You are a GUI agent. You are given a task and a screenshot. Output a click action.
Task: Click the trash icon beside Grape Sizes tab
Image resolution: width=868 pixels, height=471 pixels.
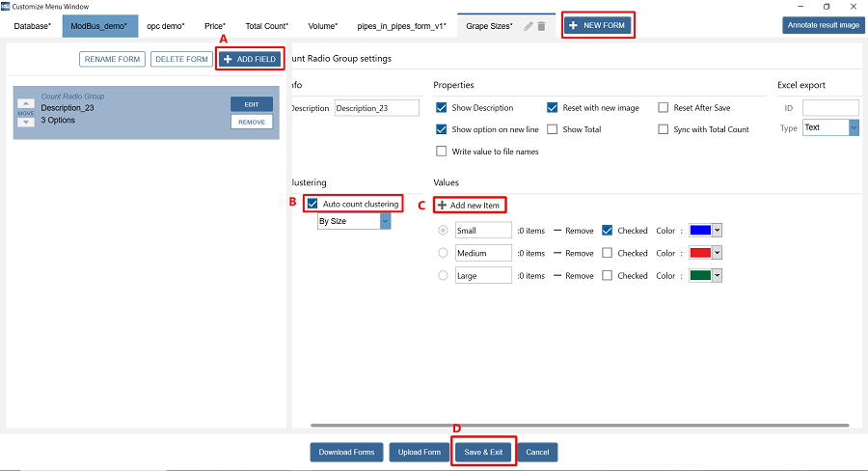pyautogui.click(x=541, y=26)
